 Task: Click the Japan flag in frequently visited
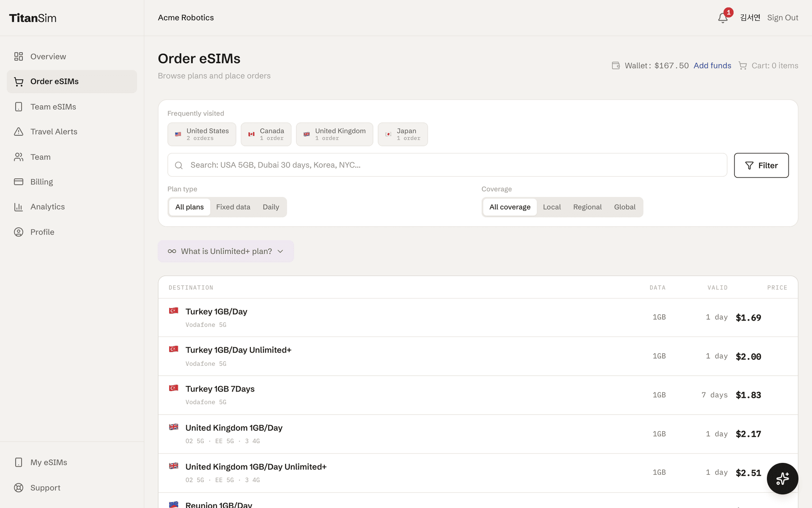pos(388,134)
